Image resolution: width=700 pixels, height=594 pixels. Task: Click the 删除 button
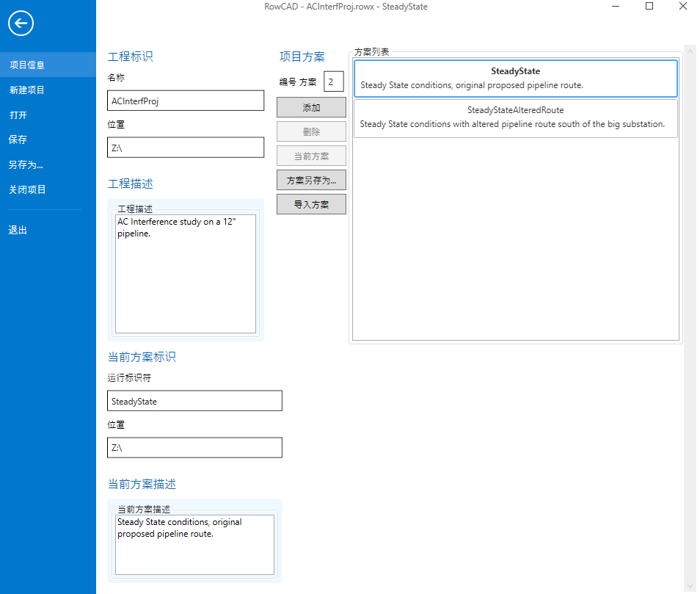[311, 131]
